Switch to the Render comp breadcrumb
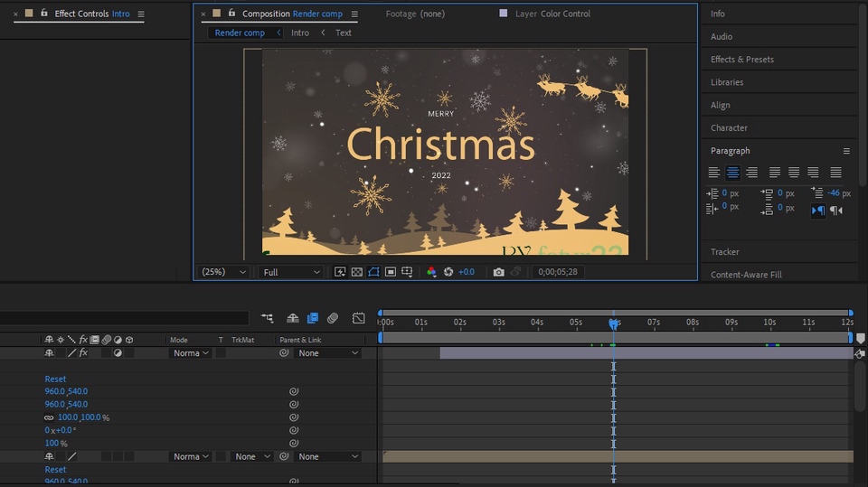Screen dimensions: 868x487 pos(239,33)
